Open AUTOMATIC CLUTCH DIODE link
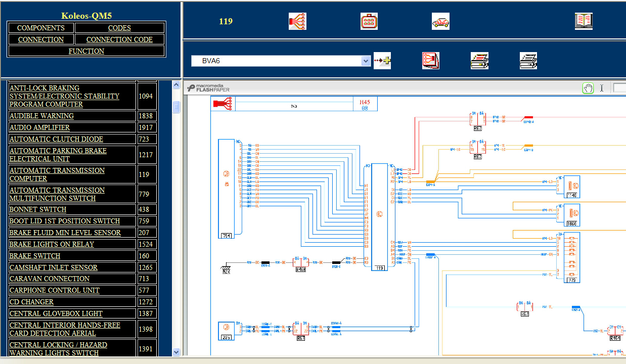 click(56, 139)
